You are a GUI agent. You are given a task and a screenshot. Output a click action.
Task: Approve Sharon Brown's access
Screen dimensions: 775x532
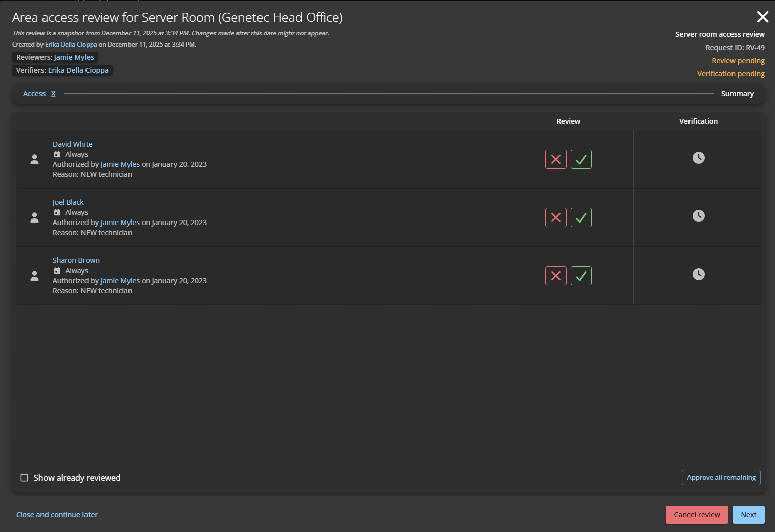[581, 275]
